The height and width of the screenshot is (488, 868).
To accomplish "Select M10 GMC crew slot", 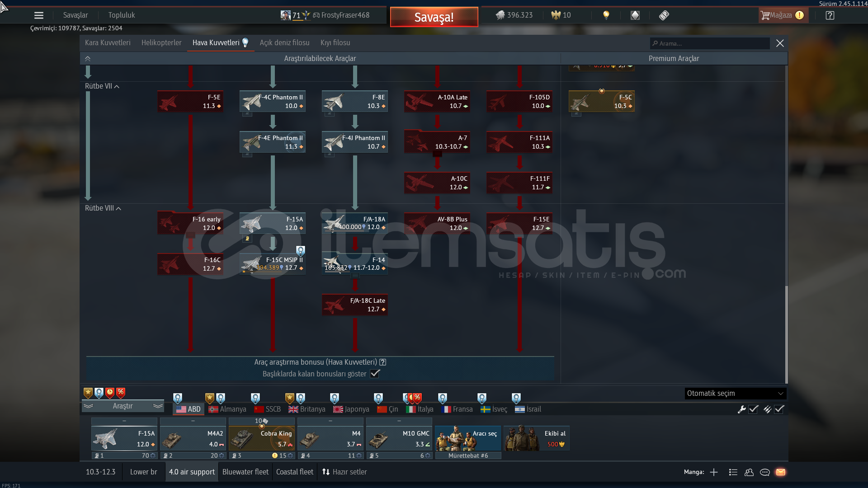I will point(399,439).
